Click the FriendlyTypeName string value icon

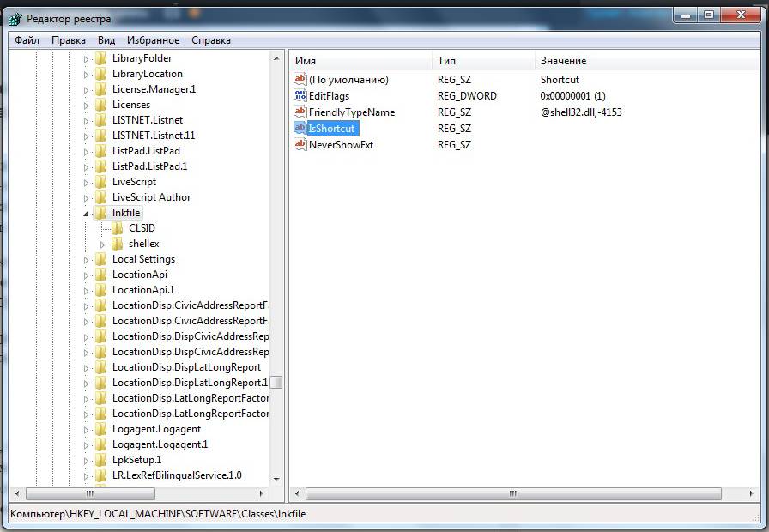pyautogui.click(x=300, y=112)
